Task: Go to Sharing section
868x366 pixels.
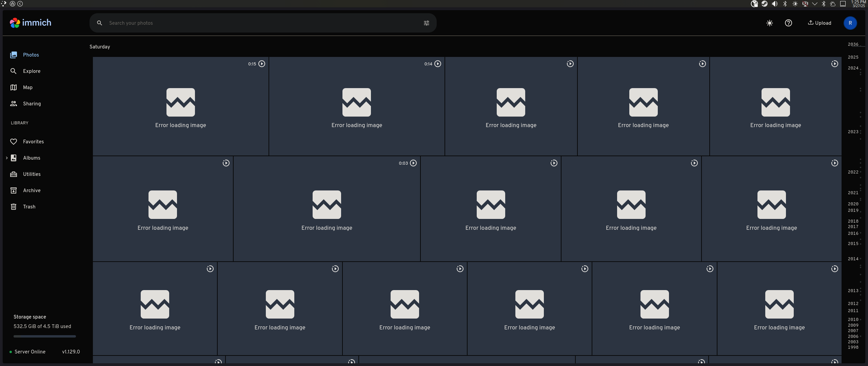Action: pyautogui.click(x=32, y=104)
